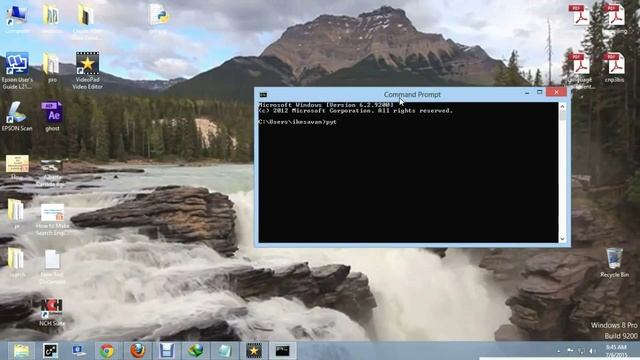Open the Recycle Bin

pyautogui.click(x=614, y=262)
